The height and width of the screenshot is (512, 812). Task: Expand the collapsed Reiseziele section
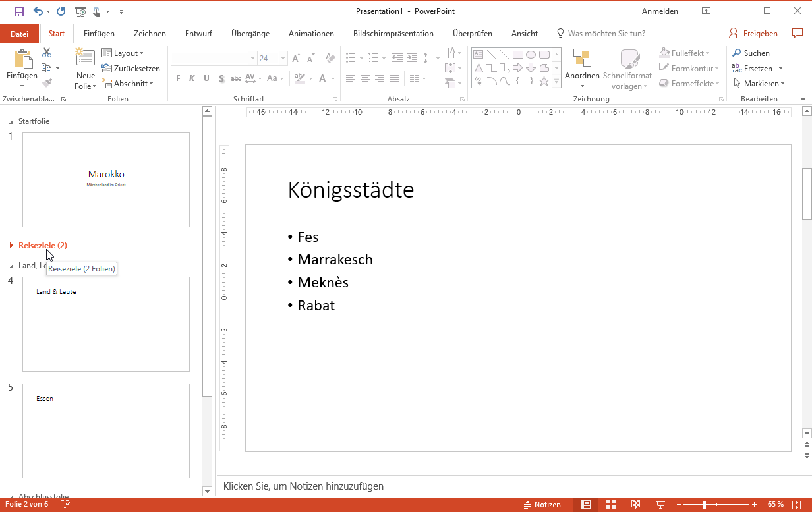11,246
